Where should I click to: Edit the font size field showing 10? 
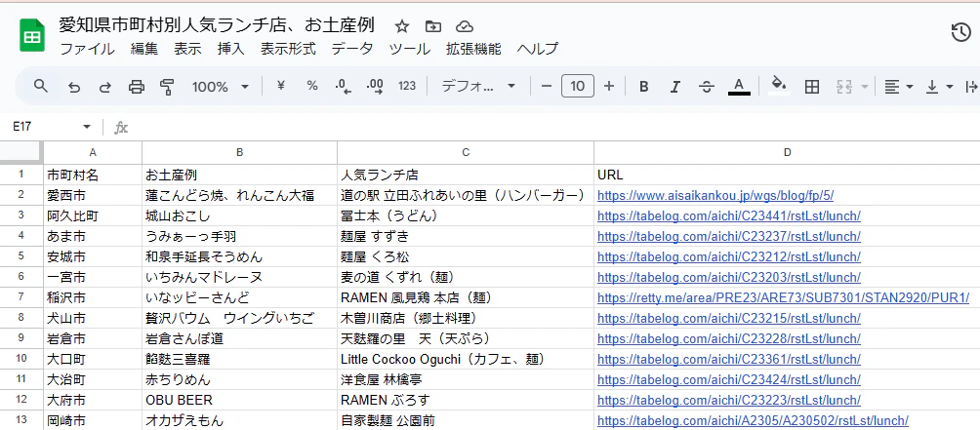pos(578,86)
